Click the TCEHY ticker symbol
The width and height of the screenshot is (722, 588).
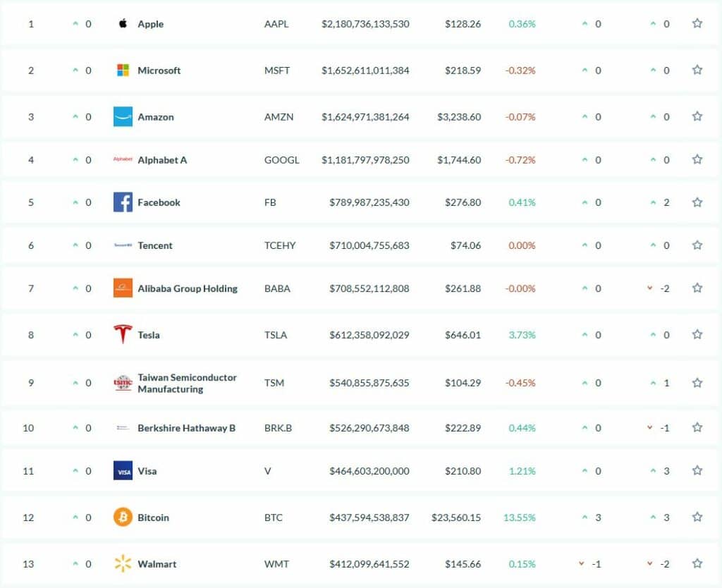[x=280, y=245]
